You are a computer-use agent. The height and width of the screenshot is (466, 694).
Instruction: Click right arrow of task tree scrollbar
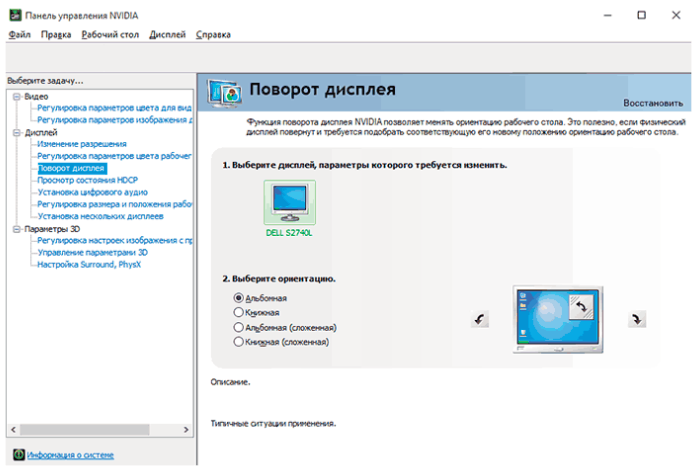(x=186, y=429)
